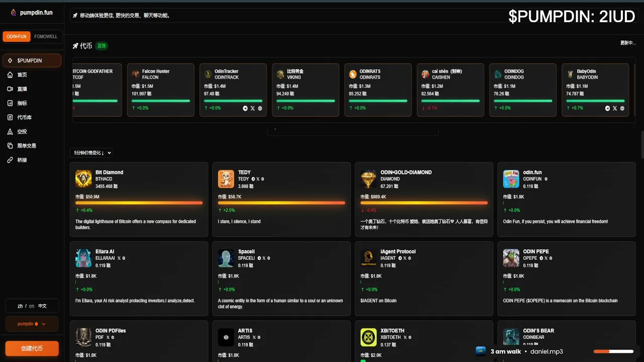This screenshot has height=362, width=644.
Task: Click the 直播 live camera icon
Action: pyautogui.click(x=10, y=89)
